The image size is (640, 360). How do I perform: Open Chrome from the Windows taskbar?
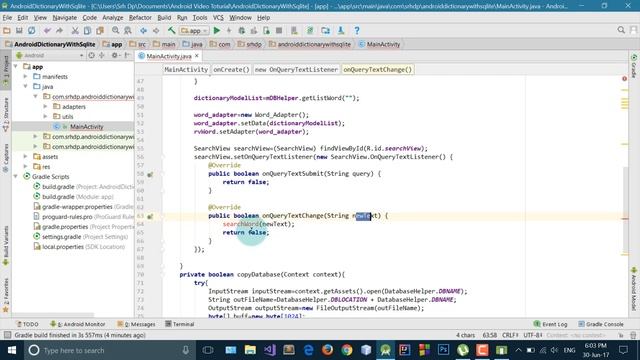click(347, 350)
